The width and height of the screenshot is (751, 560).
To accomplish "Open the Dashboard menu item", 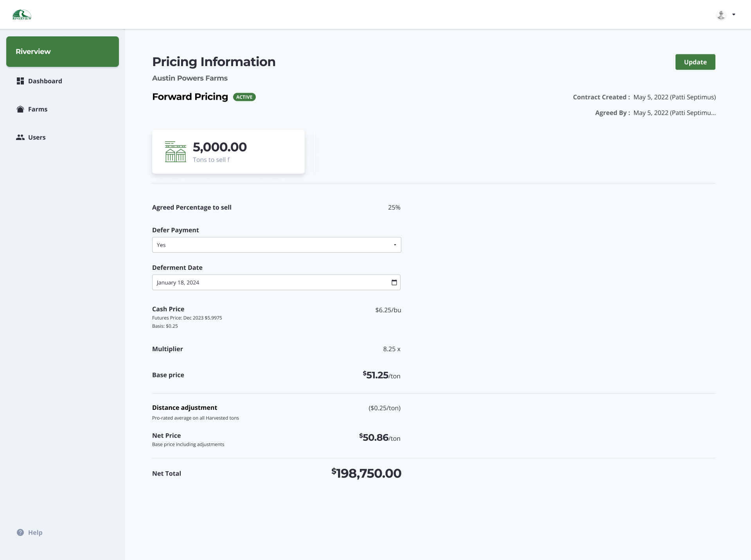I will point(45,81).
